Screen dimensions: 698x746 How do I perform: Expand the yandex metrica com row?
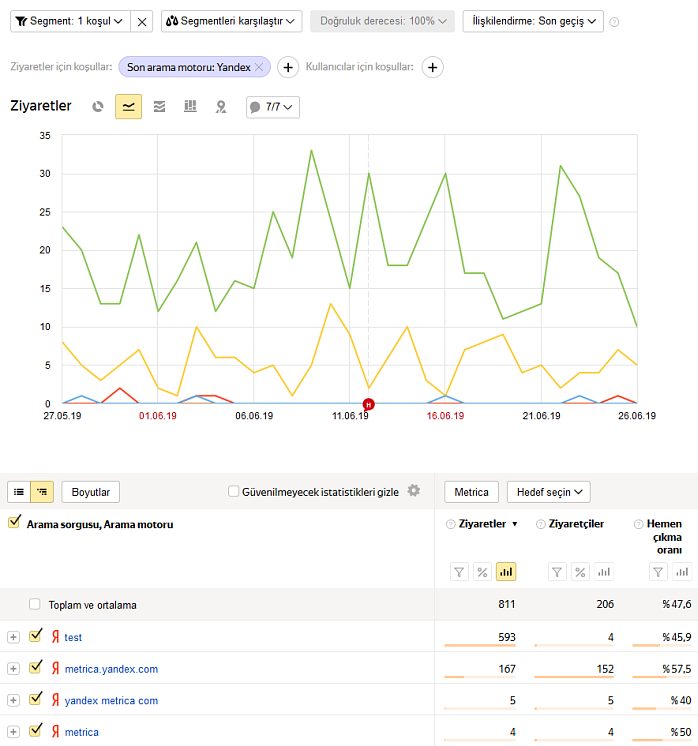click(x=13, y=700)
